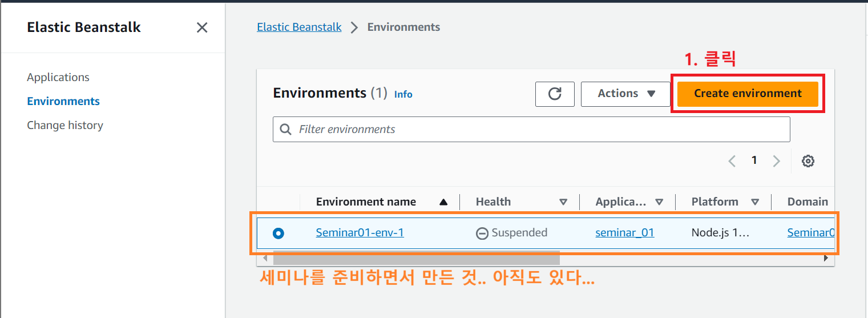Click the Node.js platform cell

tap(720, 232)
